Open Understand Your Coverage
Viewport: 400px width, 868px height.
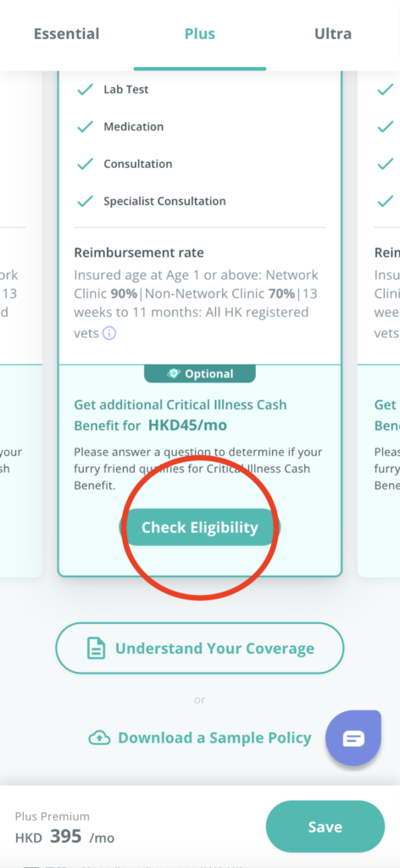200,648
